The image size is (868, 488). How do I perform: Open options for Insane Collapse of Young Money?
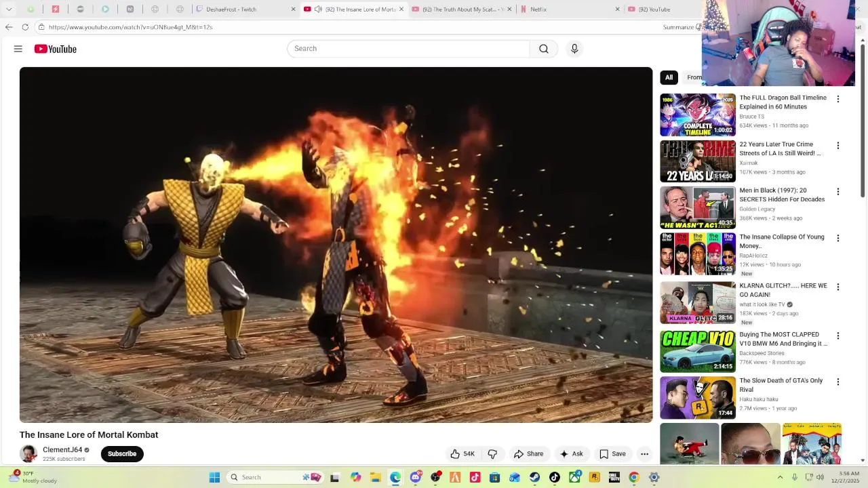[x=838, y=238]
